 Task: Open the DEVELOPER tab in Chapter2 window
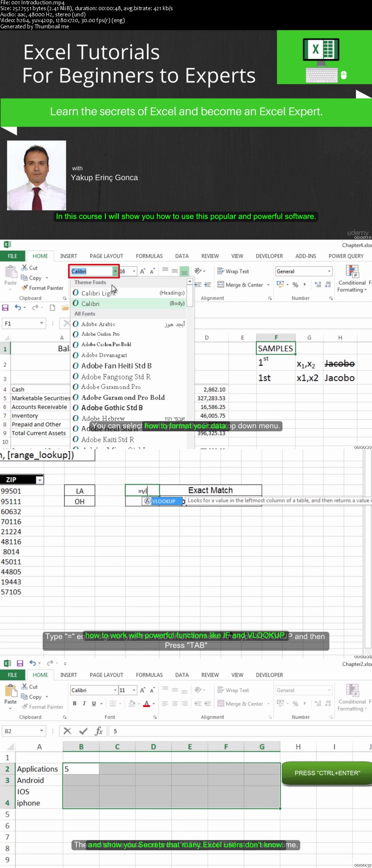coord(269,675)
